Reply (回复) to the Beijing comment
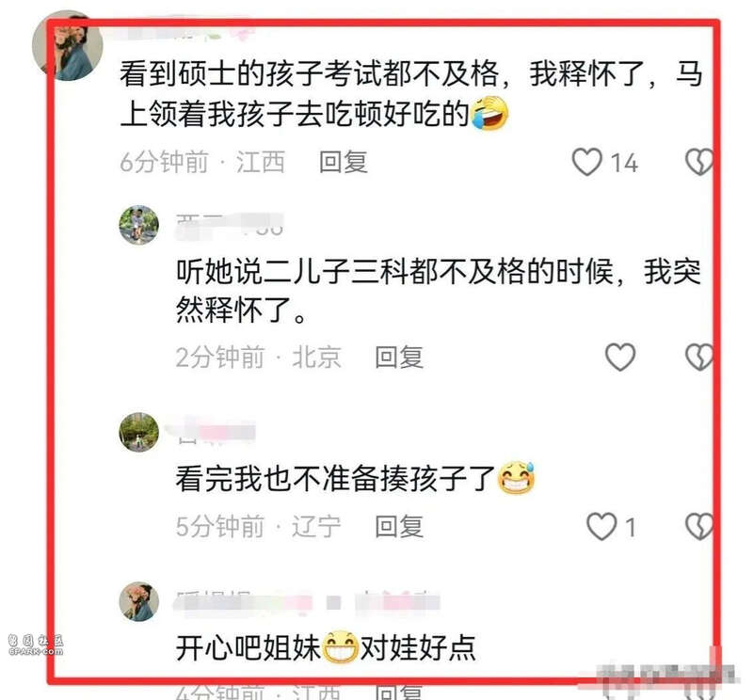Image resolution: width=753 pixels, height=700 pixels. click(x=399, y=358)
